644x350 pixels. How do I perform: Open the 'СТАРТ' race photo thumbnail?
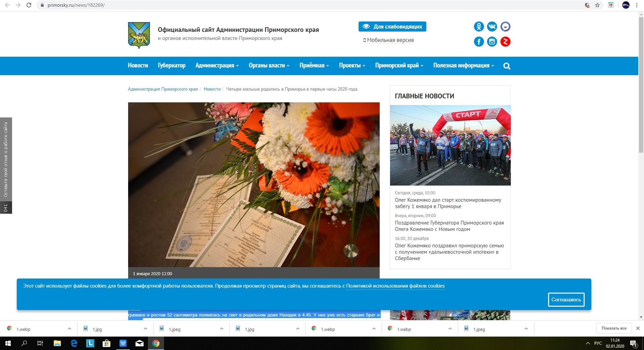(x=450, y=145)
